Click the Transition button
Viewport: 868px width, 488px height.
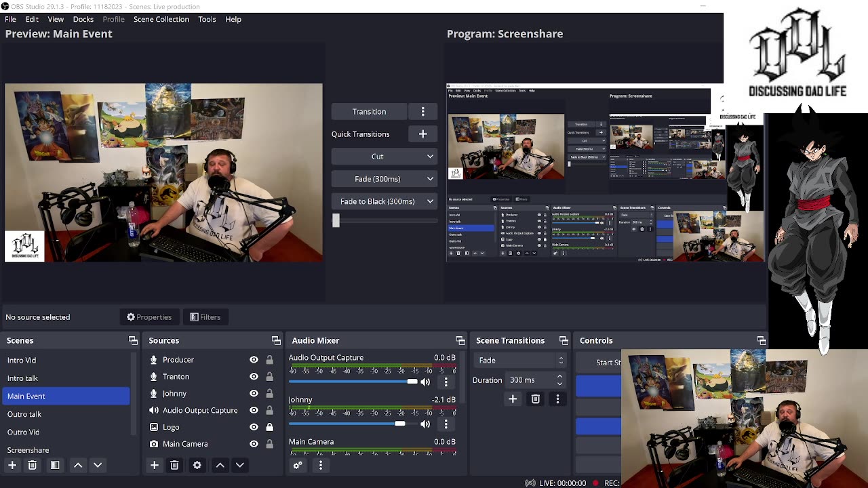tap(369, 111)
